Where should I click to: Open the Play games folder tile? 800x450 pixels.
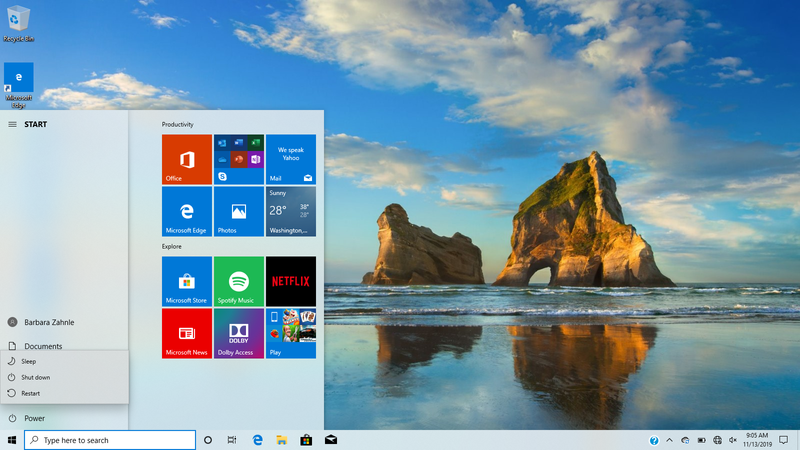(x=291, y=333)
